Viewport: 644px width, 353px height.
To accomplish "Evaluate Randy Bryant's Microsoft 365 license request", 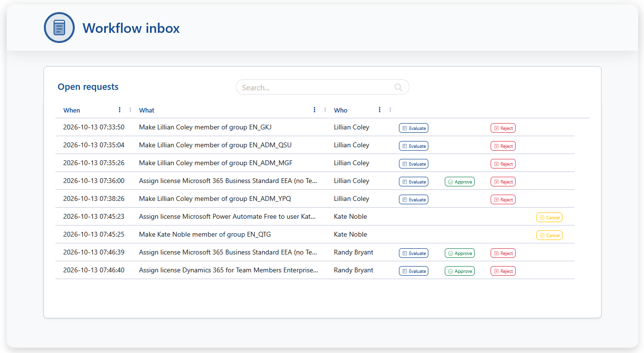I will pos(413,253).
